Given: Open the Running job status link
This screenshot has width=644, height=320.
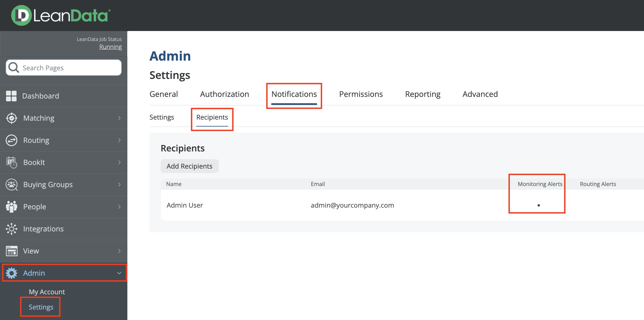Looking at the screenshot, I should pos(110,47).
